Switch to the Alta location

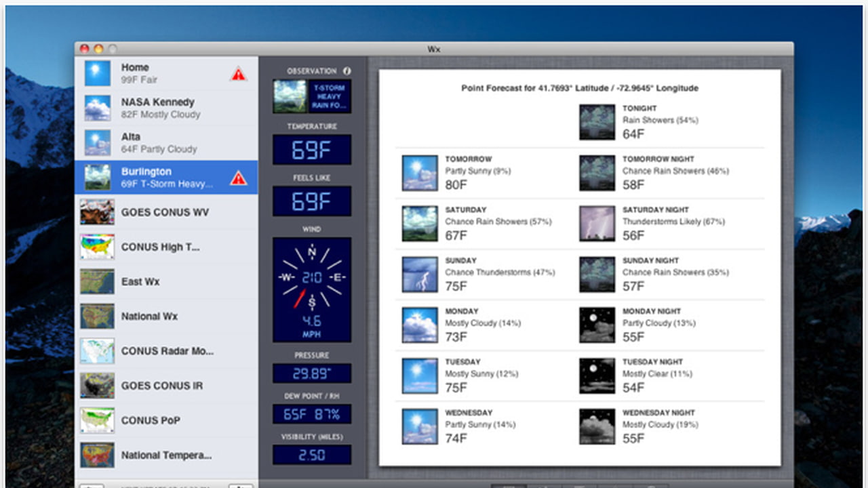(x=166, y=143)
